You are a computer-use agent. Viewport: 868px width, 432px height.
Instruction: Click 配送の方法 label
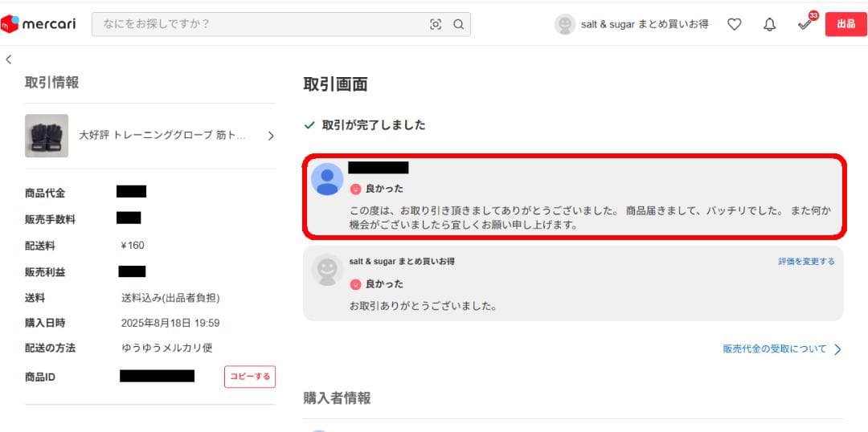click(x=50, y=348)
